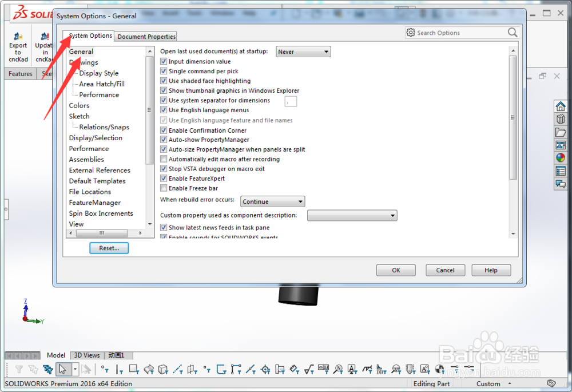Toggle the Filter Solid Bodies selection filter
Viewport: 572px width, 392px height.
(163, 369)
